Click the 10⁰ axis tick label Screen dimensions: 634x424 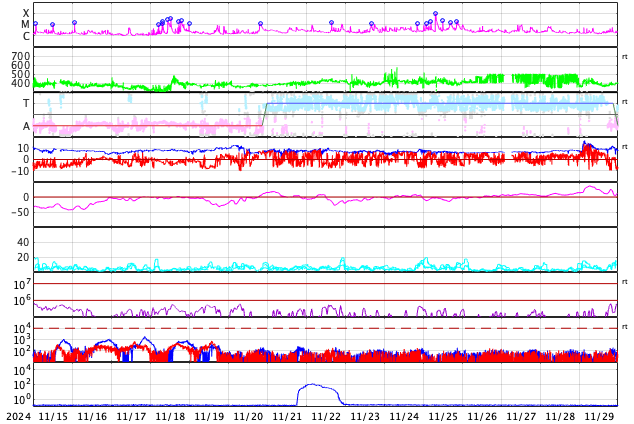click(20, 399)
